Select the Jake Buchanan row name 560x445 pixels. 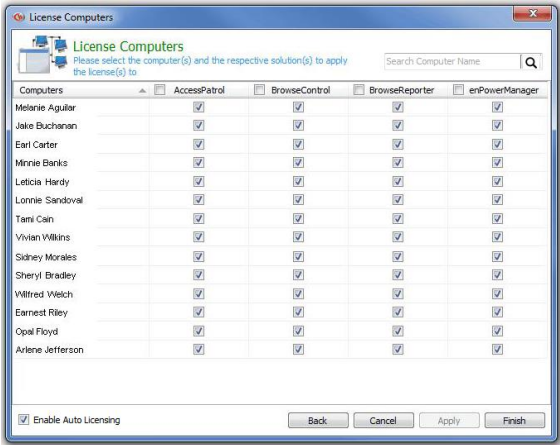[x=46, y=126]
